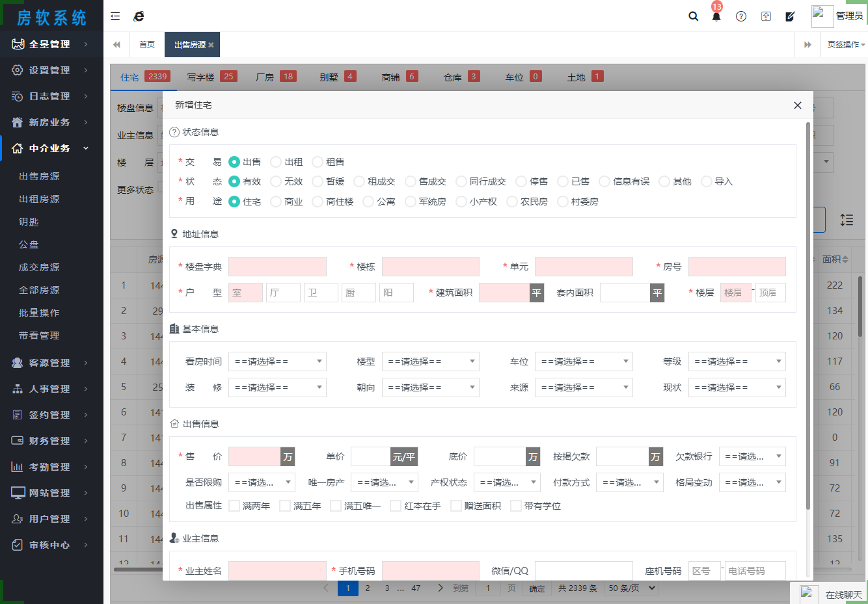Click the 新房业务 building icon

(18, 122)
